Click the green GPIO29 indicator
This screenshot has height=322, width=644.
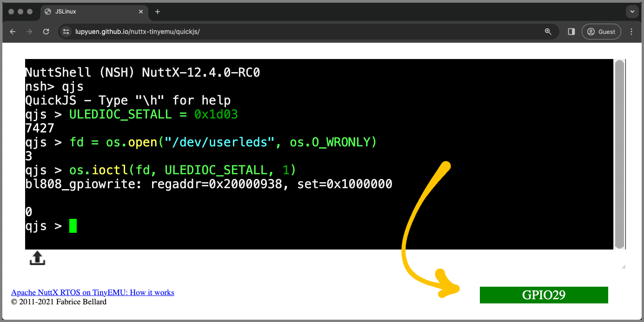click(x=544, y=295)
